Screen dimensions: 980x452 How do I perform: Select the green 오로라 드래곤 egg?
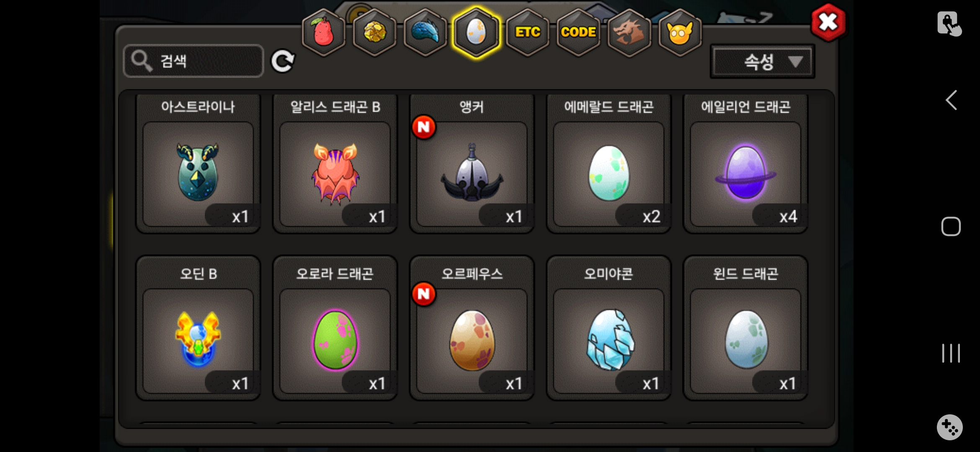[x=335, y=328]
